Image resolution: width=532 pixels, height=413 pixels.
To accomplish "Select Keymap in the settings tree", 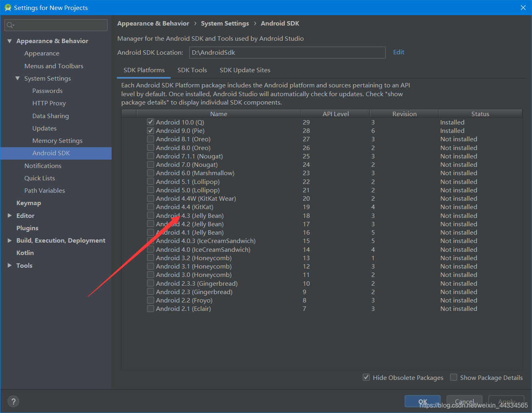I will pos(29,203).
